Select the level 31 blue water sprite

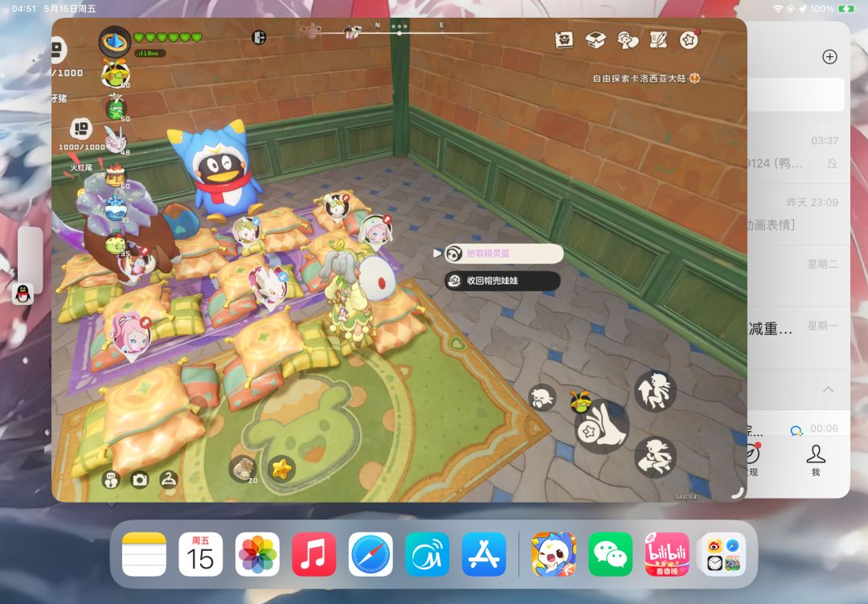tap(117, 209)
